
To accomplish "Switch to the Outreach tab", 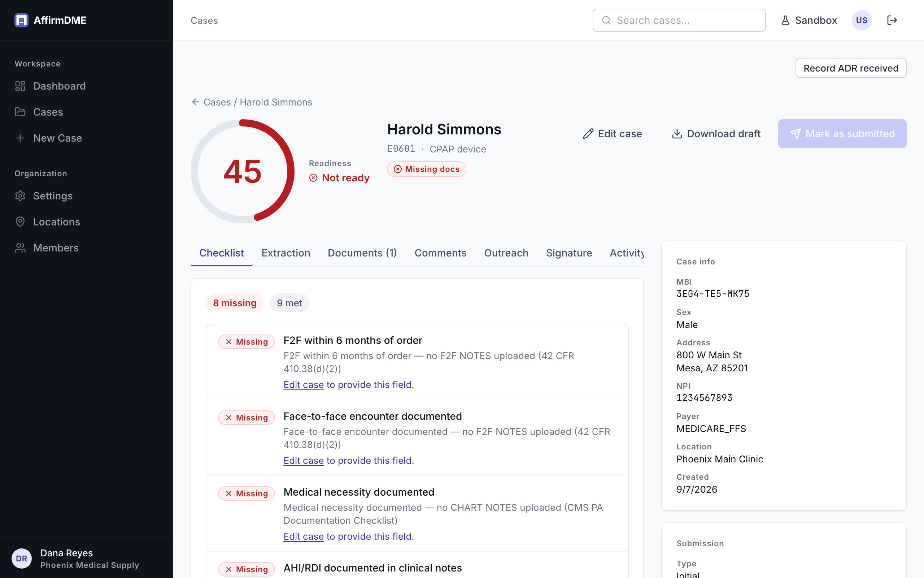I will [x=506, y=253].
